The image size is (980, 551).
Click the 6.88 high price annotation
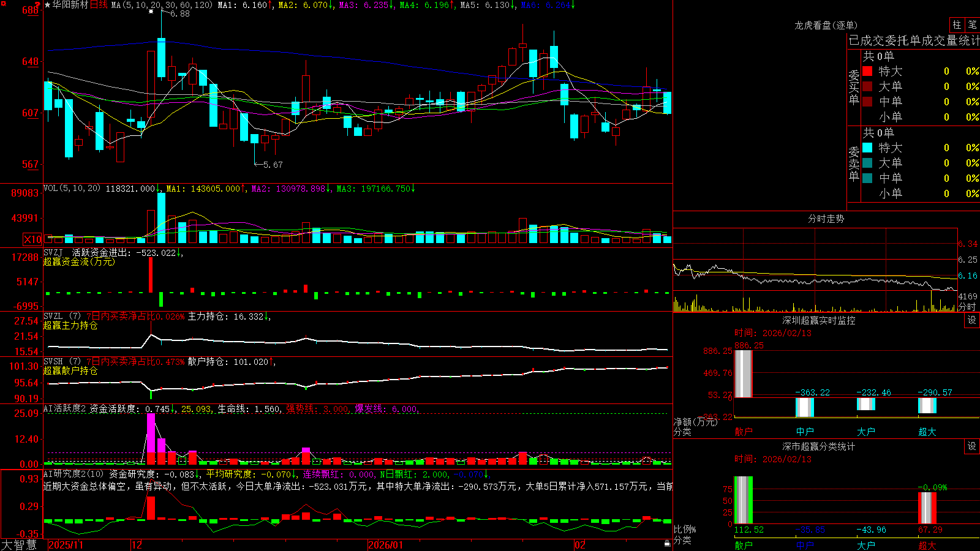pyautogui.click(x=179, y=13)
